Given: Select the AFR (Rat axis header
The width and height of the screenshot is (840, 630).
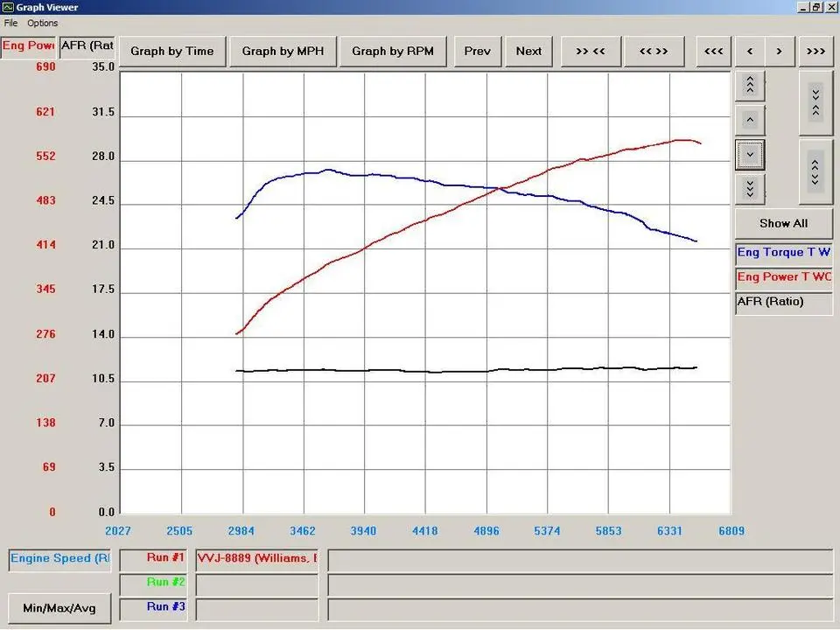Looking at the screenshot, I should coord(87,46).
